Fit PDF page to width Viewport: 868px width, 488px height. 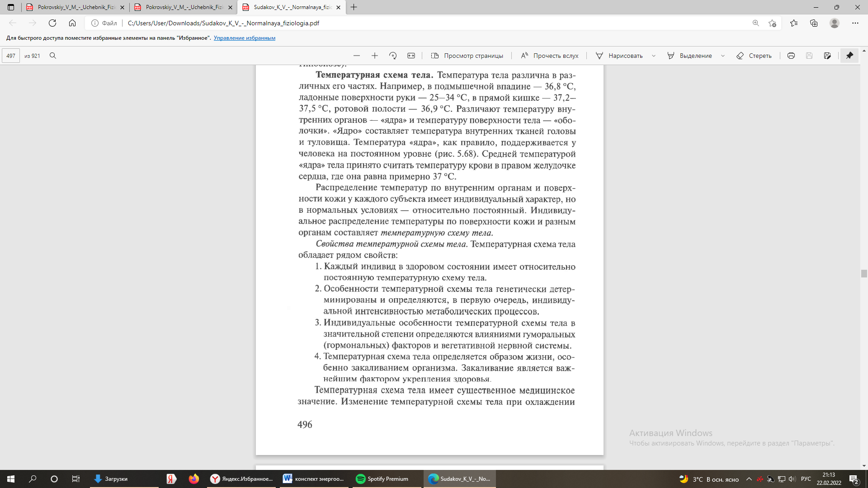click(411, 56)
